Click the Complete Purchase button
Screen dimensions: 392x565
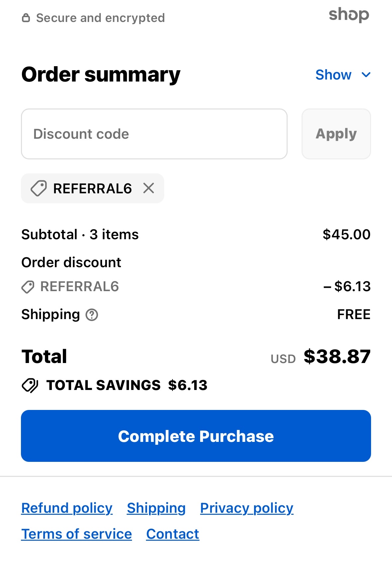pyautogui.click(x=196, y=436)
